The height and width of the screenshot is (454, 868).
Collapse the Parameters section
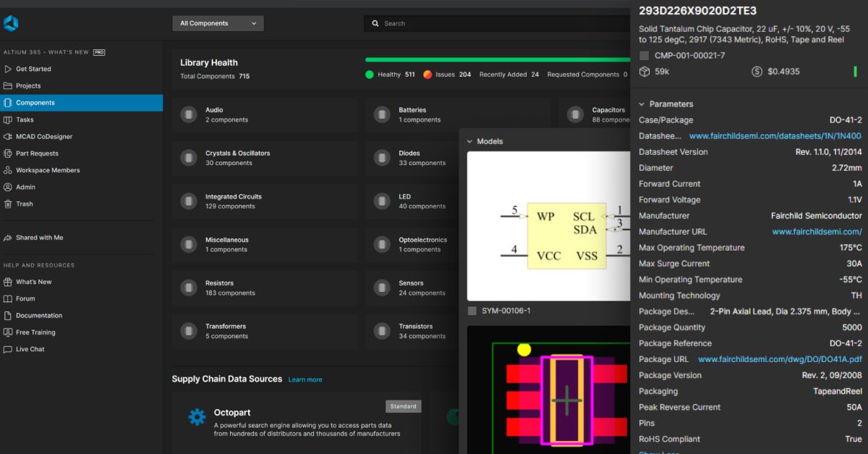[642, 104]
